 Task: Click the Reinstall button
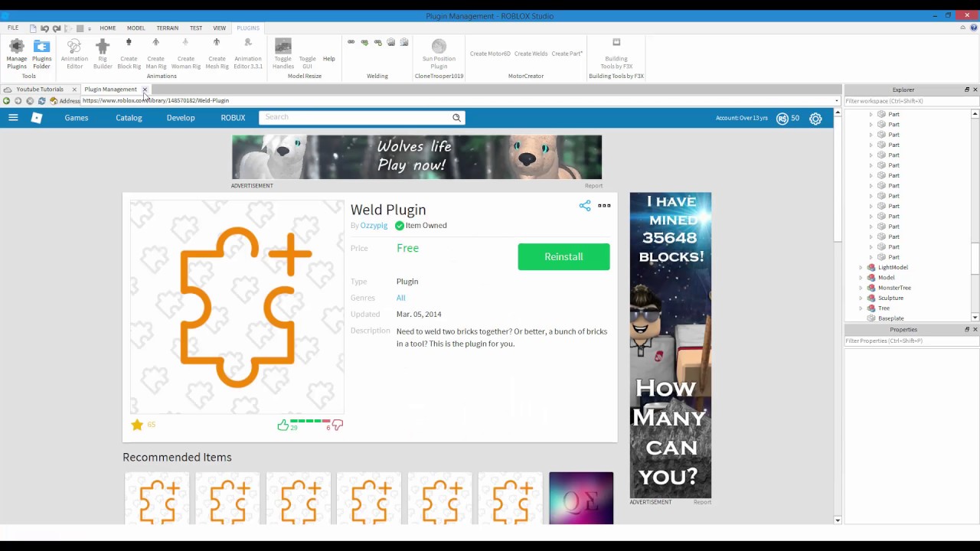tap(563, 257)
